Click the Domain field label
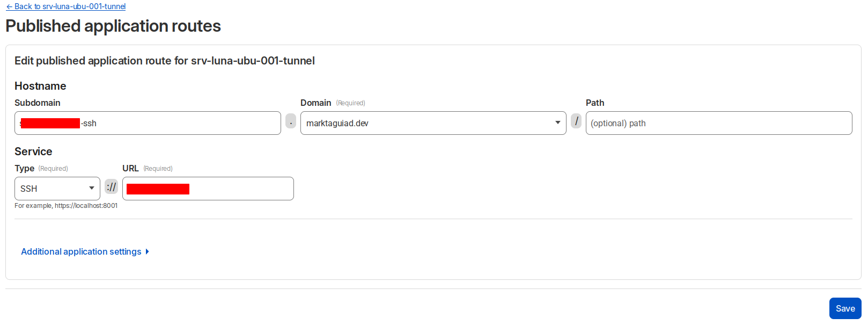The image size is (868, 332). pyautogui.click(x=315, y=103)
